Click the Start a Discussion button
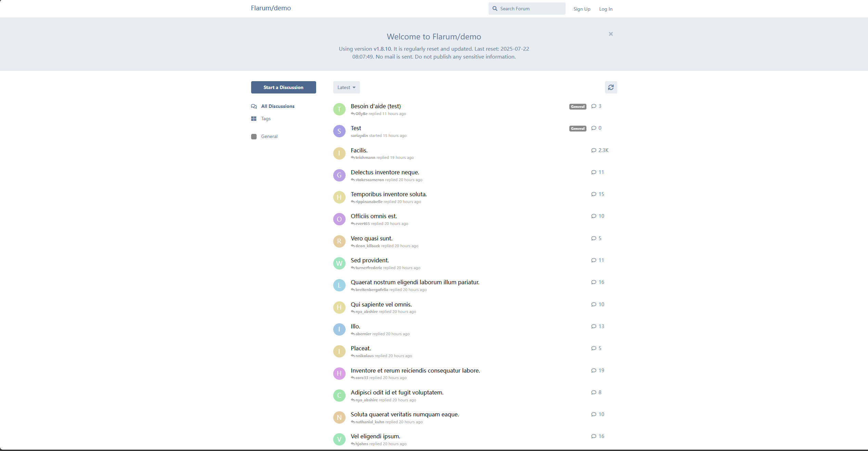 click(x=283, y=87)
